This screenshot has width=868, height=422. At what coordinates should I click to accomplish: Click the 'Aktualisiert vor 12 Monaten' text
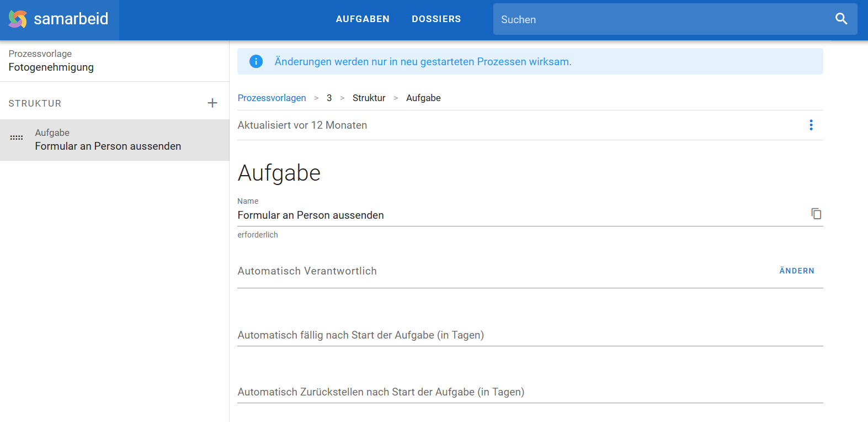[x=302, y=125]
